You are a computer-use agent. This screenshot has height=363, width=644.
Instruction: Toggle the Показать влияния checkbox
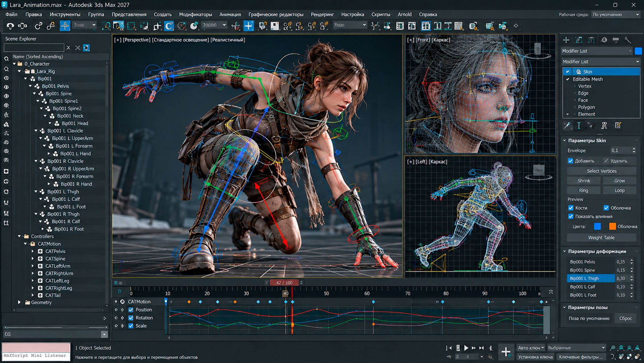pos(571,217)
